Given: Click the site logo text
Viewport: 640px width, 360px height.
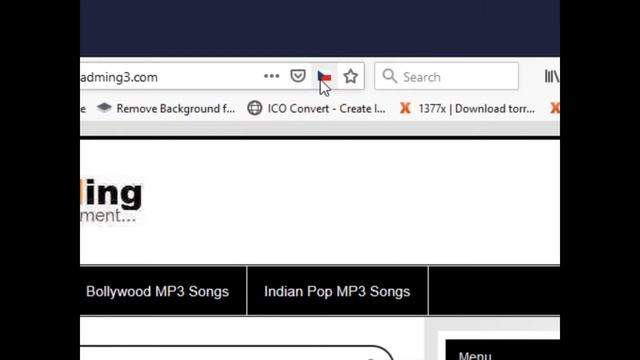Looking at the screenshot, I should (111, 201).
